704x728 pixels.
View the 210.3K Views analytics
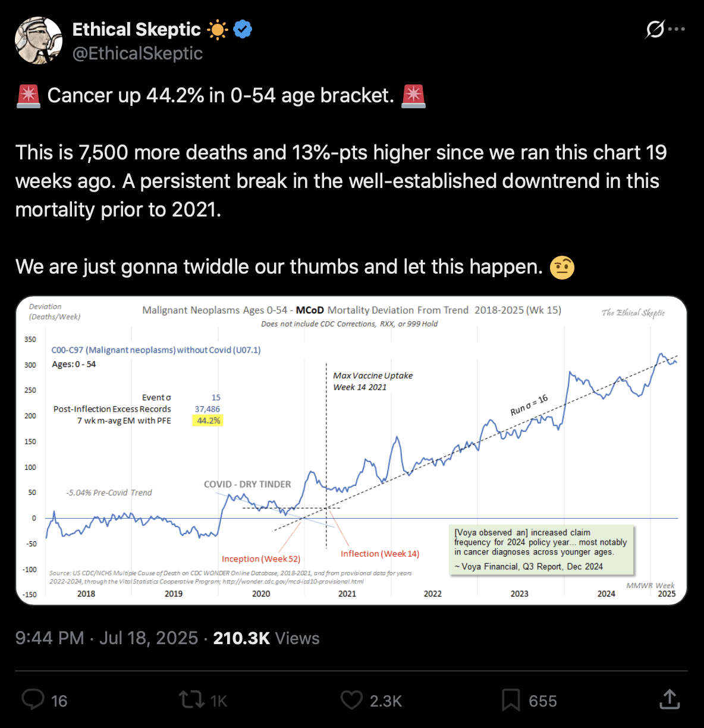pos(266,638)
